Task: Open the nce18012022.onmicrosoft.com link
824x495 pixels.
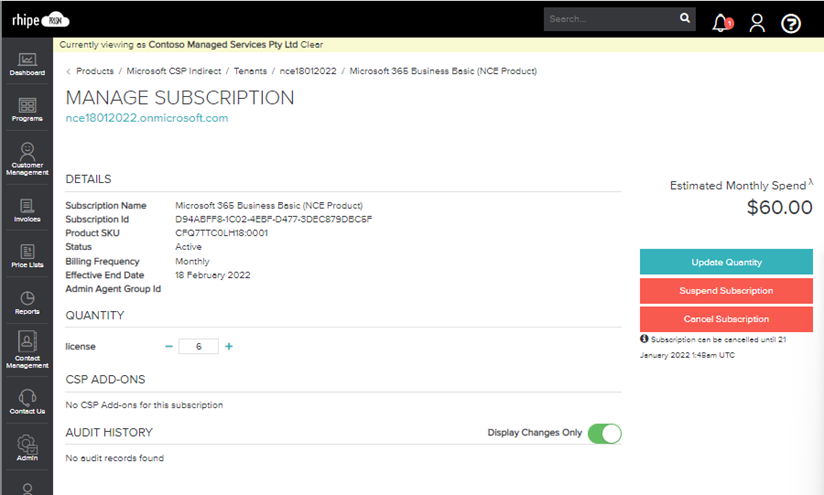Action: (147, 118)
